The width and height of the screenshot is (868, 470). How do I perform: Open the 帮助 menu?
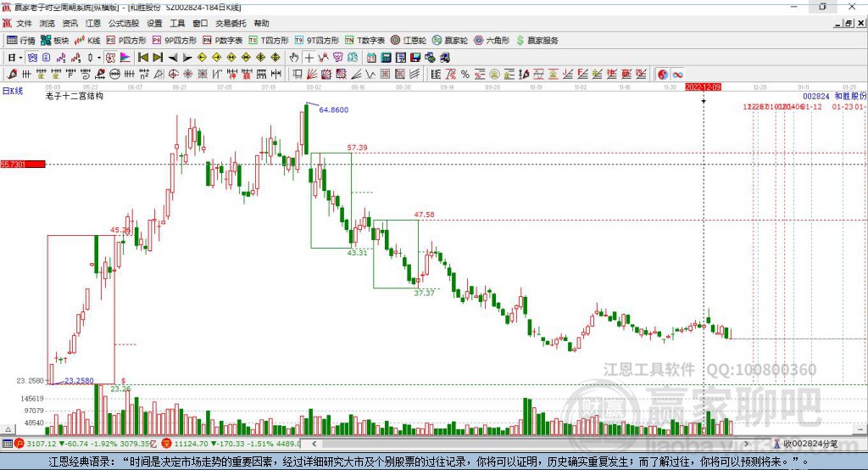pos(261,23)
